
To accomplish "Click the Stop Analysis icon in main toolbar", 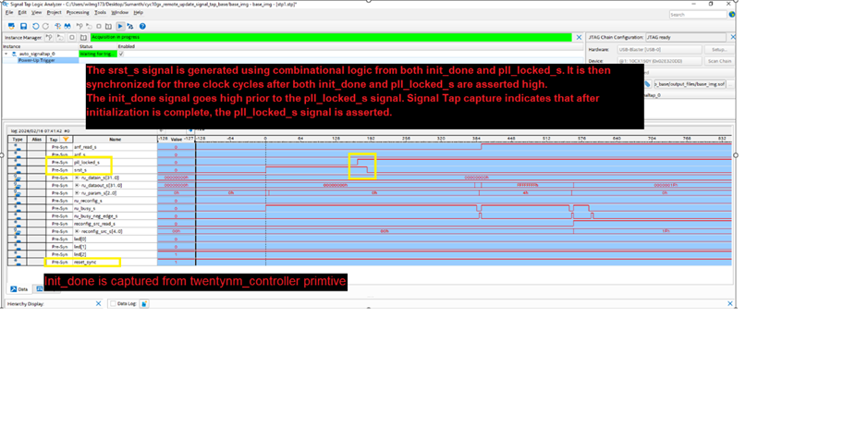I will [x=99, y=26].
